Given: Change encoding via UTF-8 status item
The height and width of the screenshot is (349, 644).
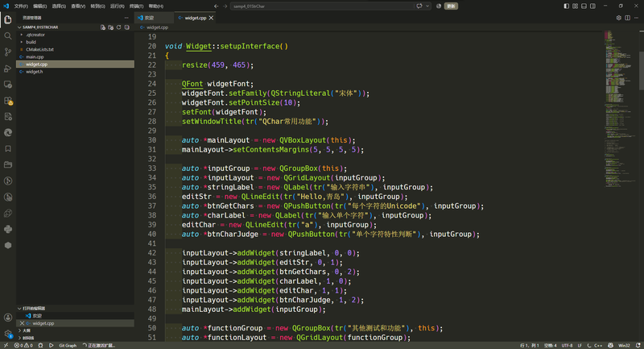Looking at the screenshot, I should 567,345.
